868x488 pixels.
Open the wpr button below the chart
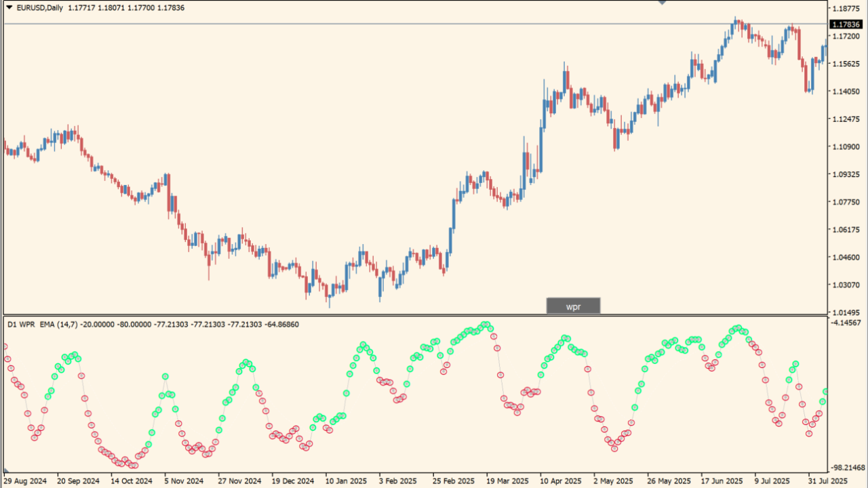[573, 306]
